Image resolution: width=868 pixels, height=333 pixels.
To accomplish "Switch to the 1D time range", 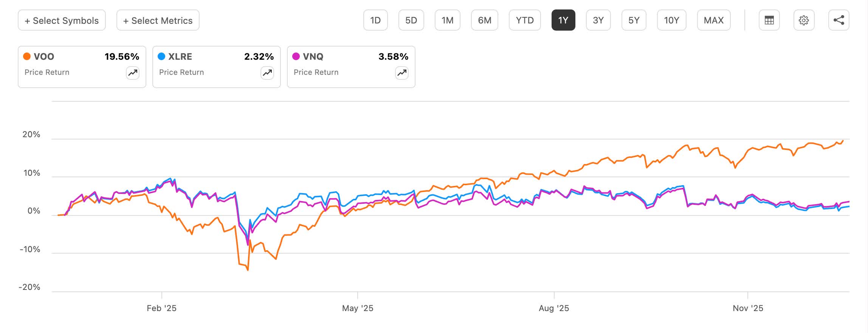I will coord(375,20).
